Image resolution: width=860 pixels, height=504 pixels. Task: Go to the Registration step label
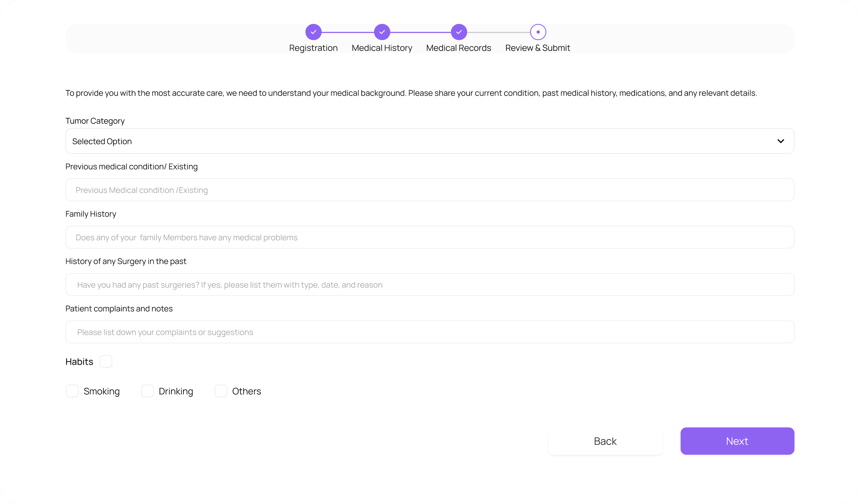[x=313, y=48]
